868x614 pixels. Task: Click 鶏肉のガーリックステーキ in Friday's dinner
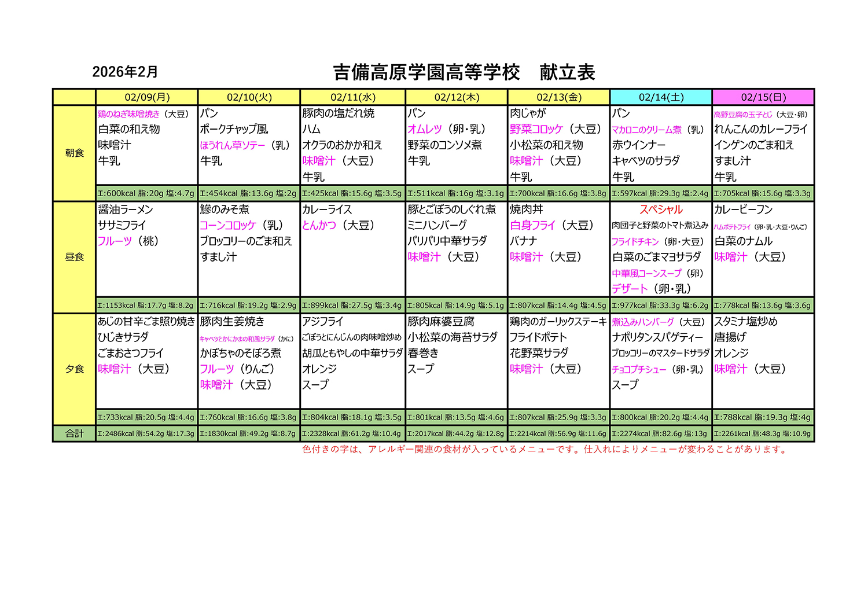click(558, 321)
